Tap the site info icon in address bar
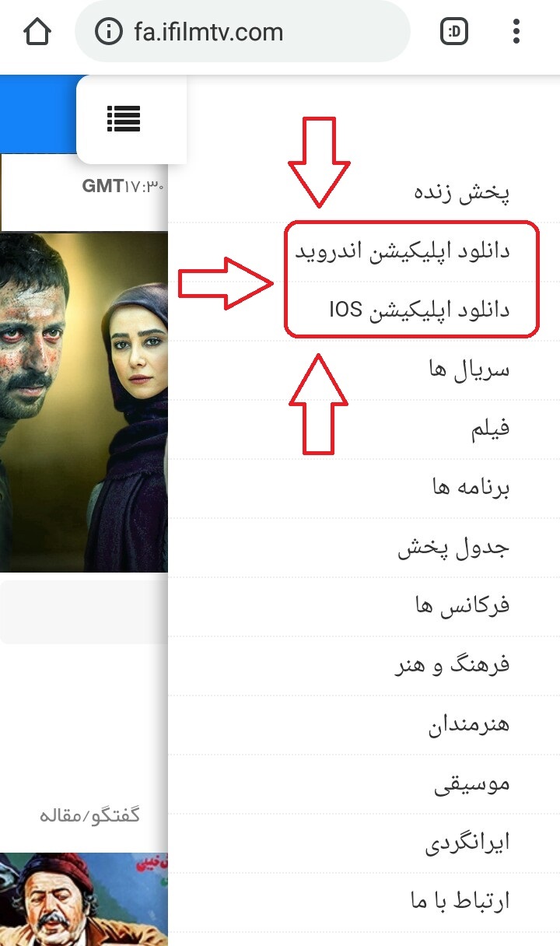Screen dimensions: 560x946 pyautogui.click(x=108, y=32)
